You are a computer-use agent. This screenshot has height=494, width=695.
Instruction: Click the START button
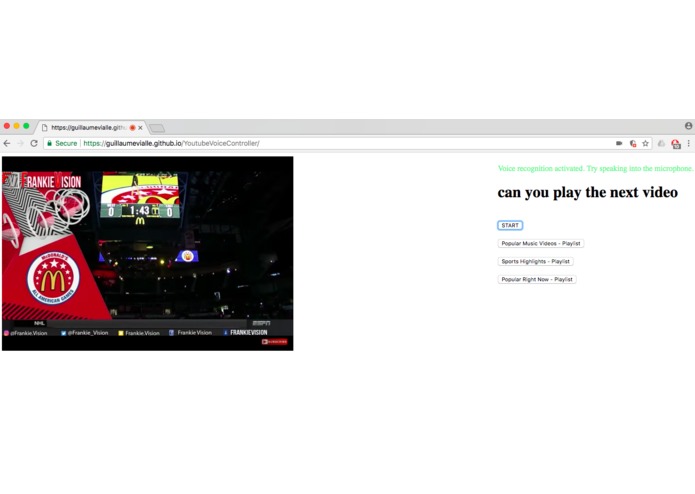click(x=510, y=225)
